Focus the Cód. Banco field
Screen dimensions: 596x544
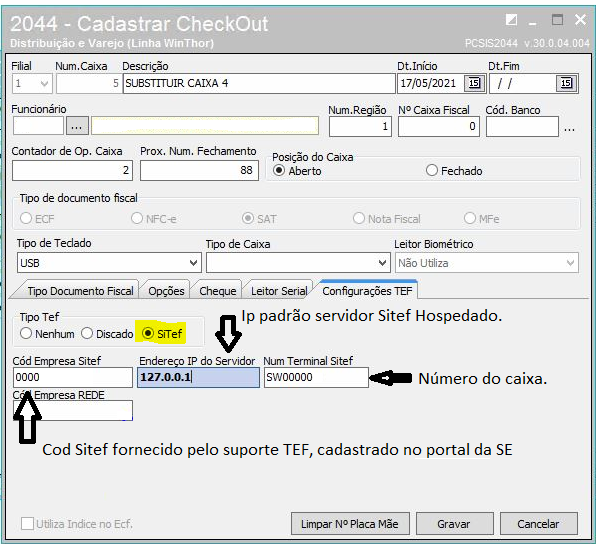522,126
